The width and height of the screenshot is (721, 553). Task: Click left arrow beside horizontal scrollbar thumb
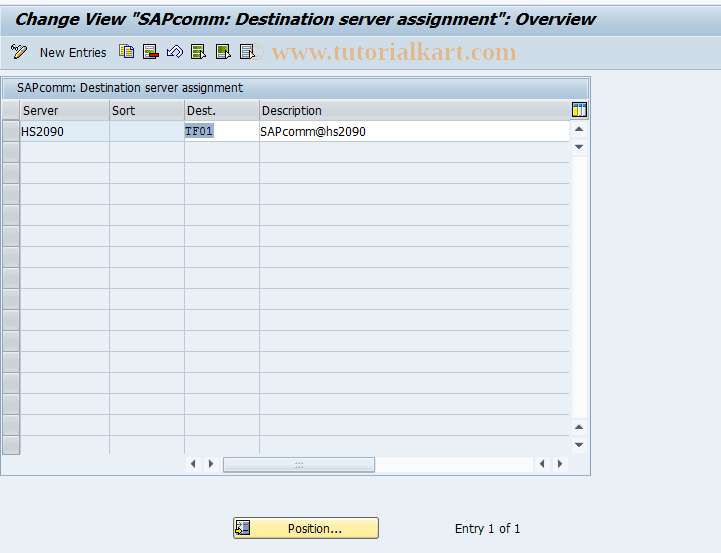coord(193,464)
